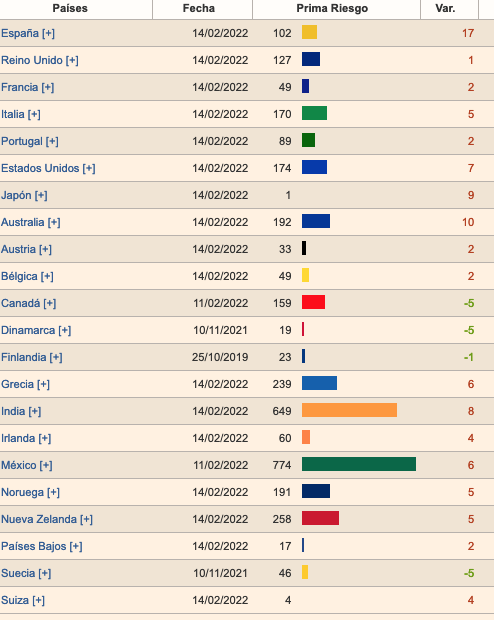Click Italia's risk premium value 170
This screenshot has width=494, height=620.
pos(282,114)
